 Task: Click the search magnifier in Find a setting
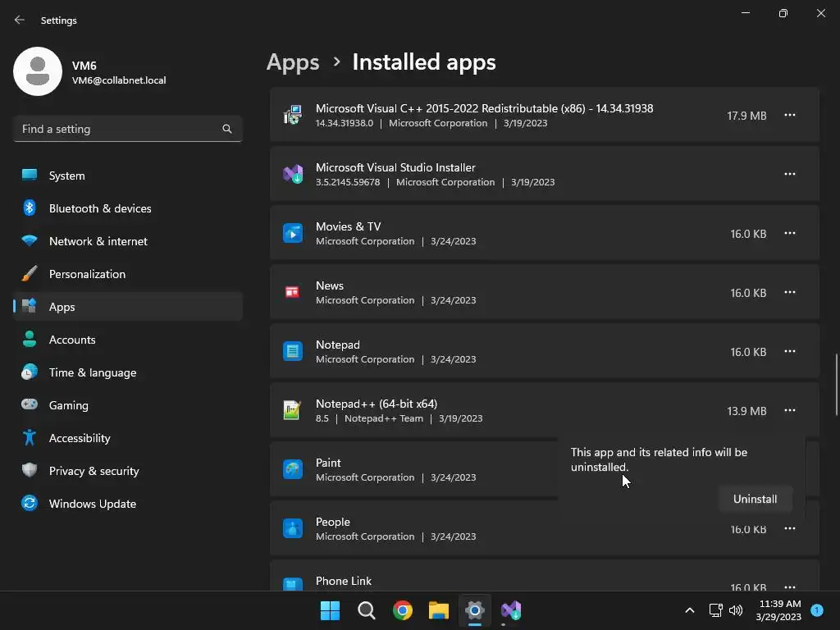pos(227,129)
